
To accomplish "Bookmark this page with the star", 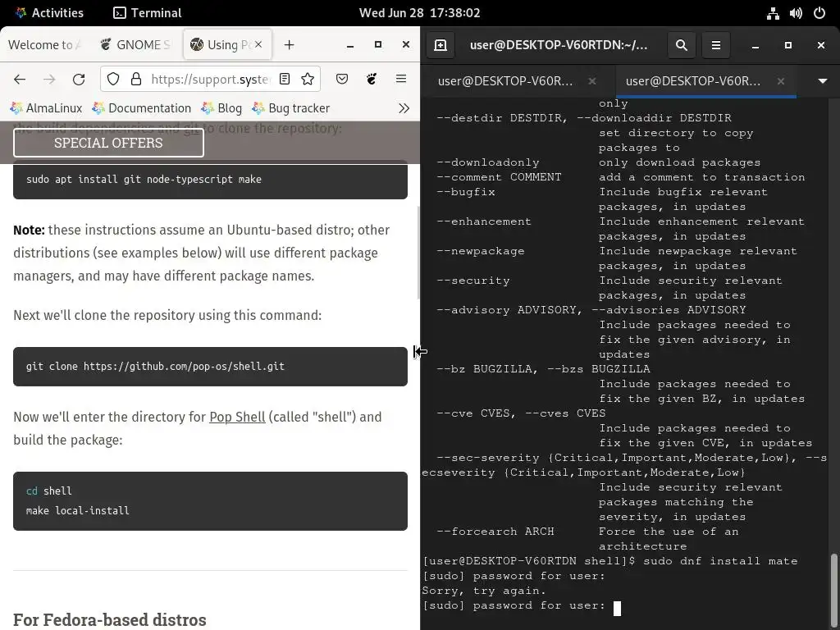I will click(x=308, y=80).
